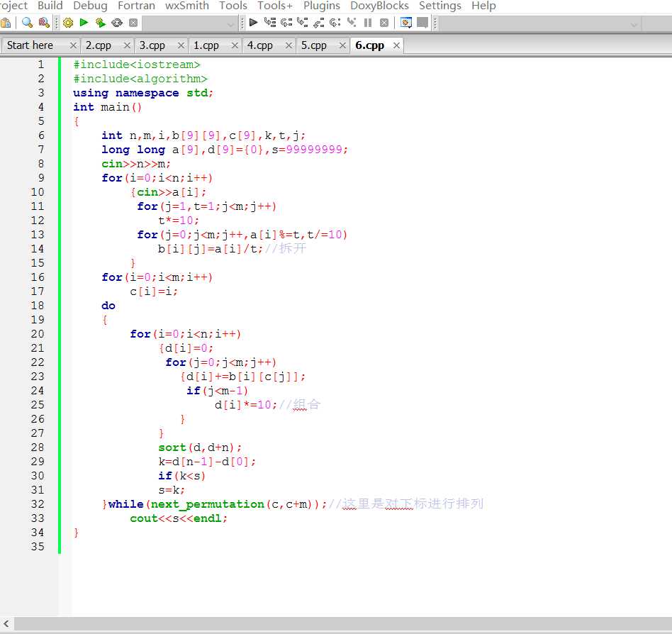Click 'd[i]*=10;' on line 25
Screen dimensions: 672x634
(247, 405)
